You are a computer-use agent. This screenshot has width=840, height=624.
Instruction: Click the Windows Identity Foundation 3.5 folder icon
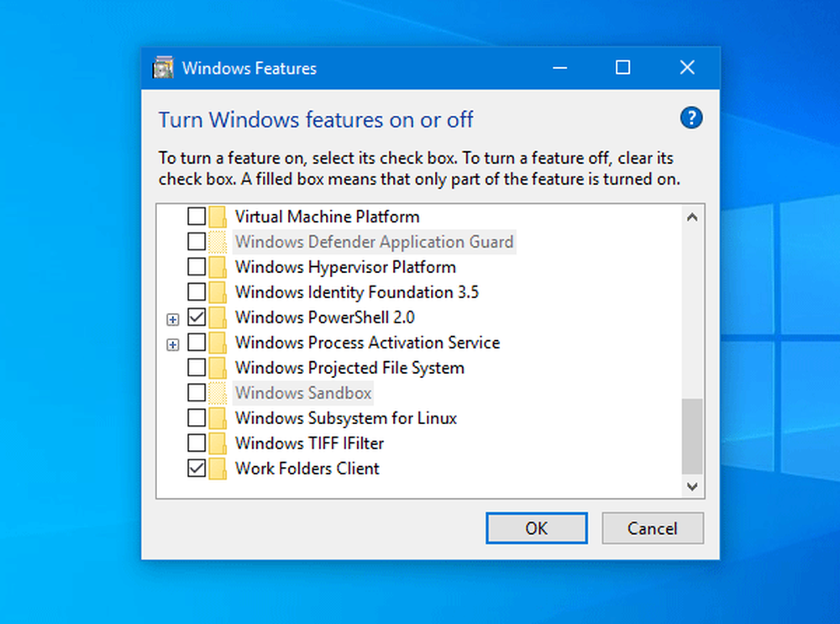[217, 292]
